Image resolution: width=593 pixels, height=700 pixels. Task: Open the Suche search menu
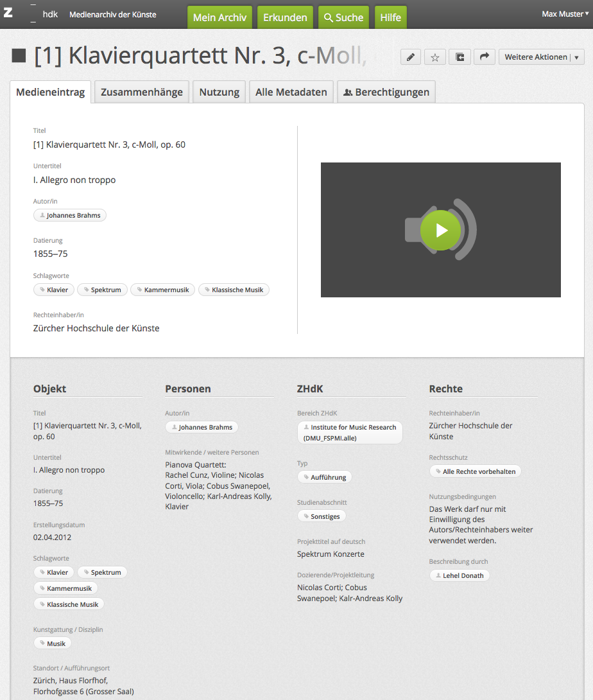[343, 17]
